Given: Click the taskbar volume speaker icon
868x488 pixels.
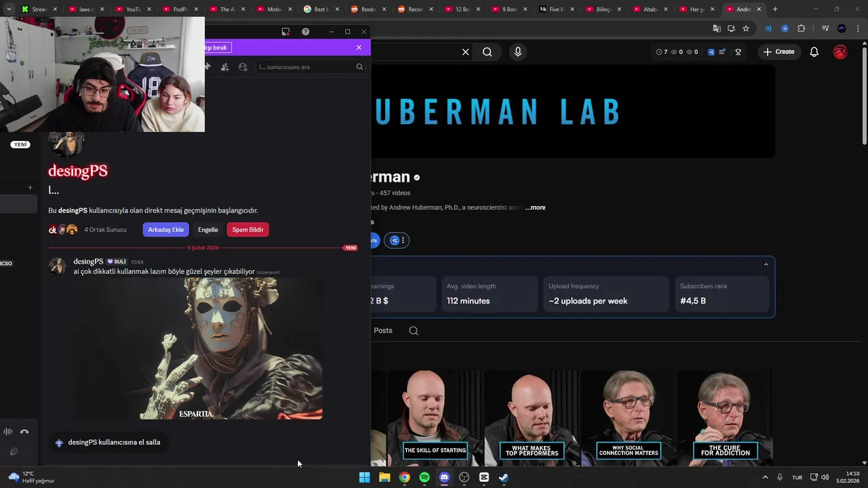Looking at the screenshot, I should click(x=825, y=477).
